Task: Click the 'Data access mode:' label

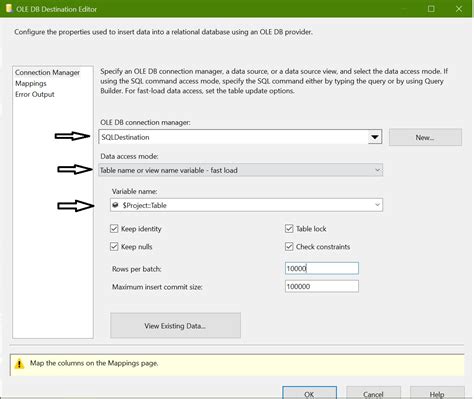Action: pyautogui.click(x=129, y=156)
